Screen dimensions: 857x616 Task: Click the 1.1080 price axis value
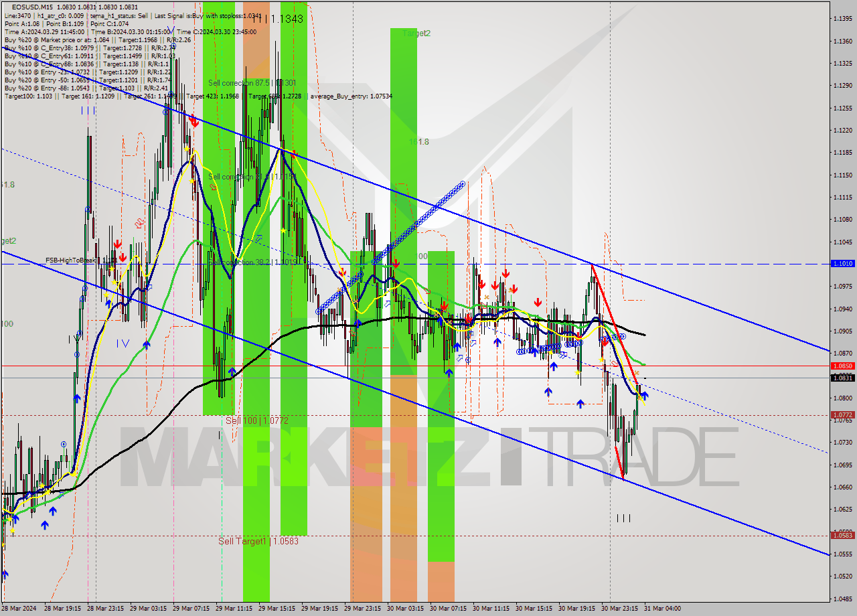coord(842,220)
